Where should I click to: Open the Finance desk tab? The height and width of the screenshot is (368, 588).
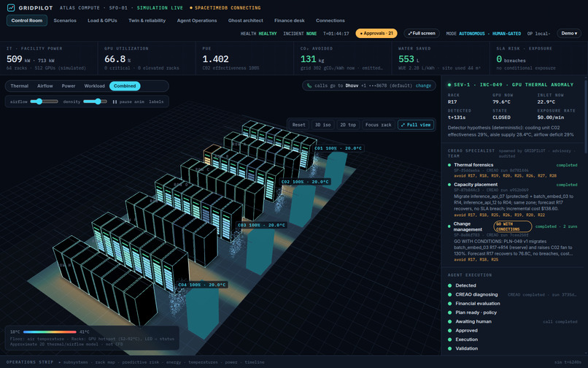point(290,20)
